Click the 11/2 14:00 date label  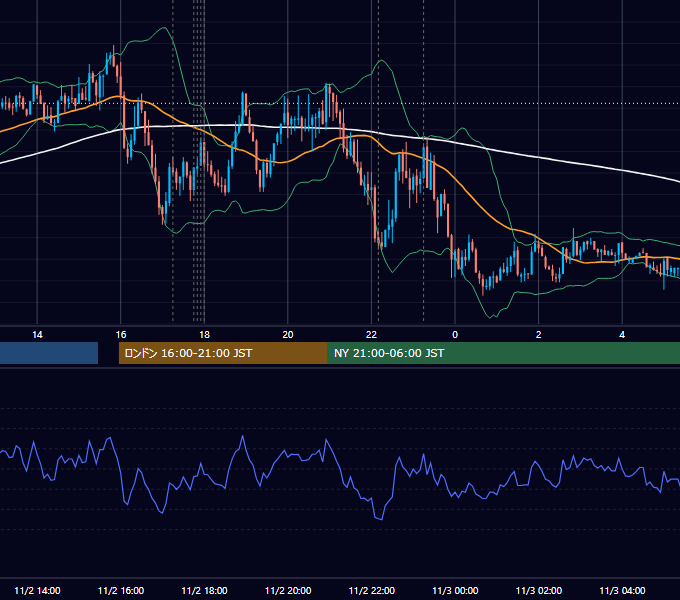pos(37,590)
